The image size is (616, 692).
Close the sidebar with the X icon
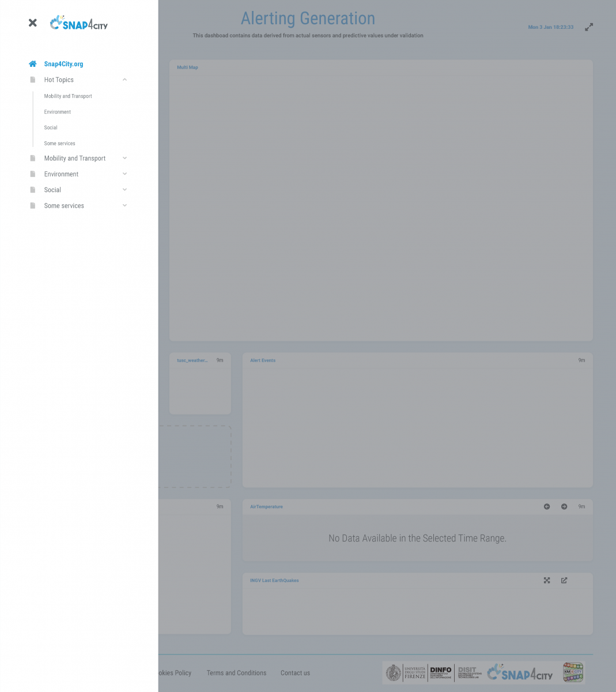[x=33, y=23]
